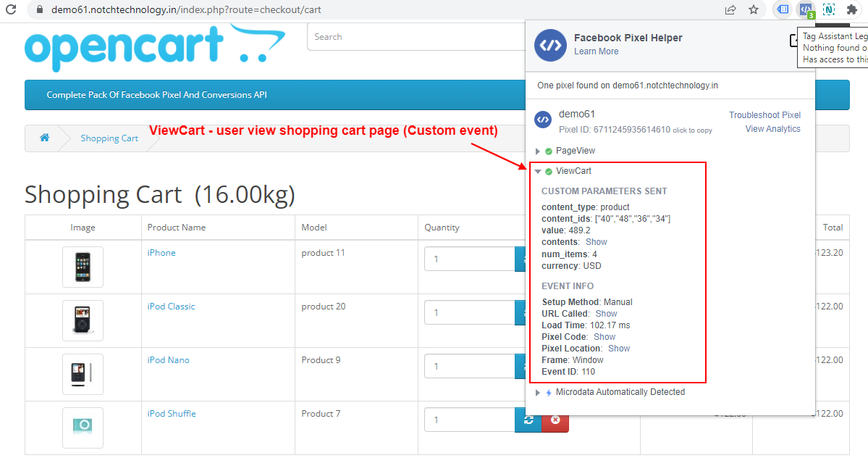
Task: Show the URL Called details
Action: tap(606, 314)
